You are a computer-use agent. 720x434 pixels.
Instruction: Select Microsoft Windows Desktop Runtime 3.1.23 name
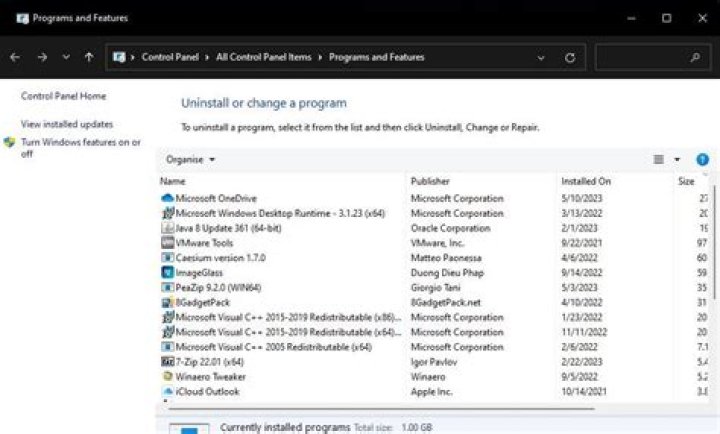(x=280, y=213)
